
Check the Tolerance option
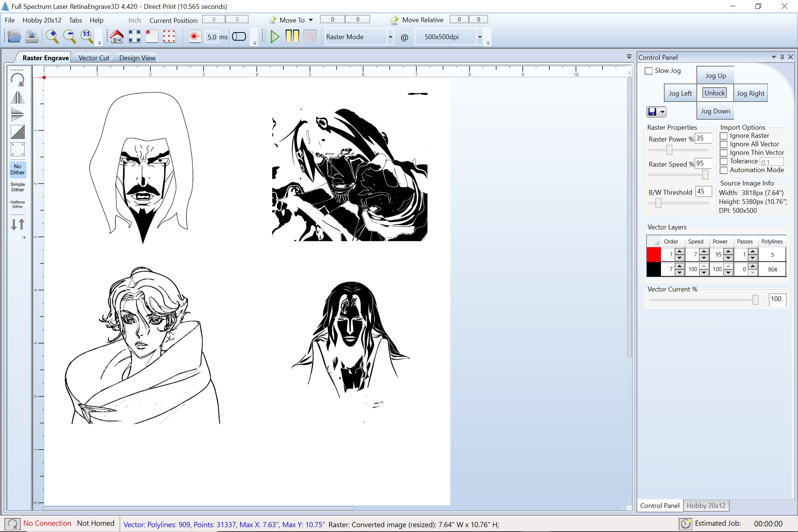[x=724, y=161]
